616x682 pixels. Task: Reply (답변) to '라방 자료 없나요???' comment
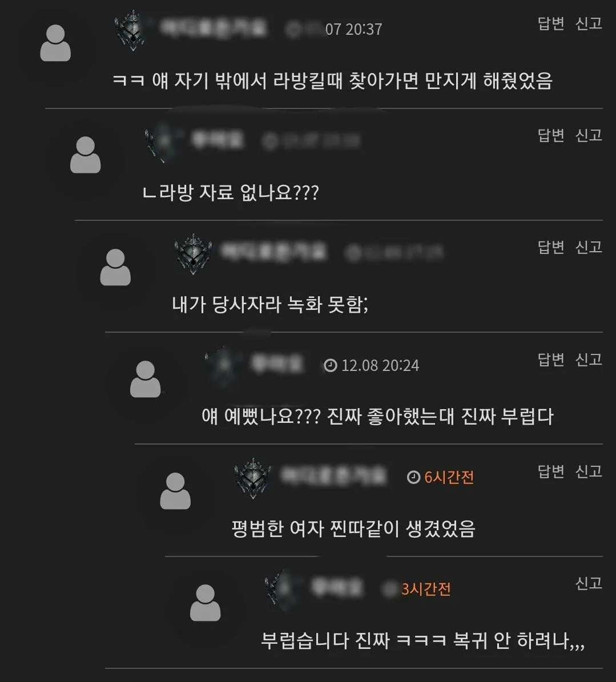551,135
